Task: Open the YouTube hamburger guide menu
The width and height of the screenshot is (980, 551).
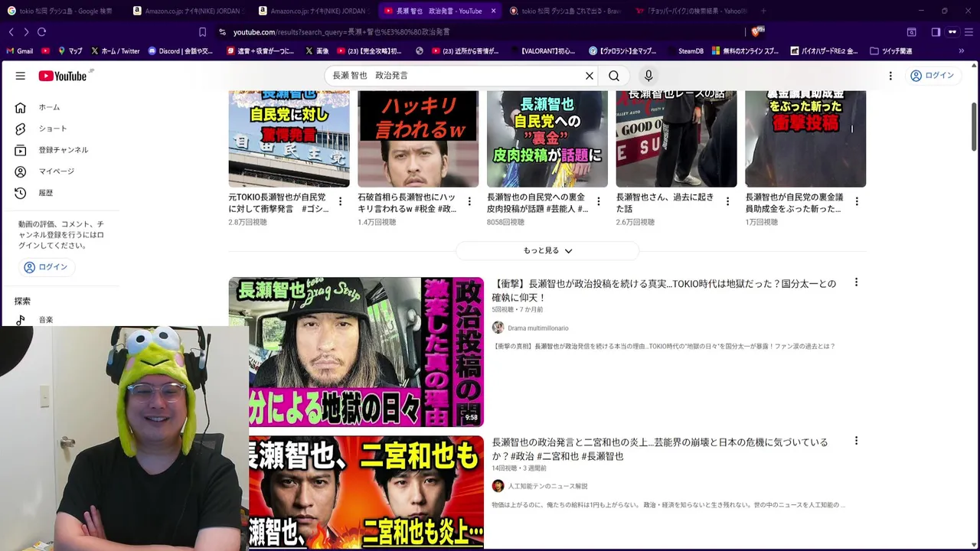Action: (21, 76)
